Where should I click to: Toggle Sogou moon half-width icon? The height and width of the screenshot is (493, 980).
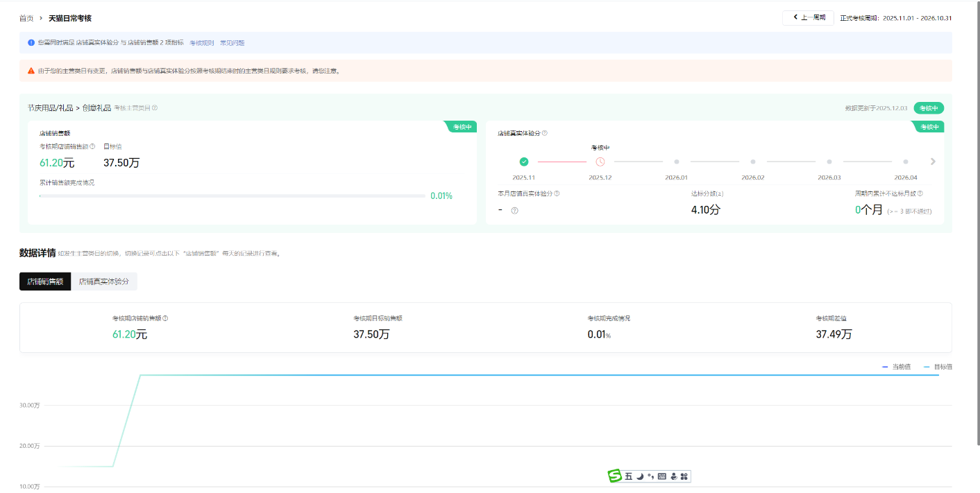pyautogui.click(x=639, y=476)
